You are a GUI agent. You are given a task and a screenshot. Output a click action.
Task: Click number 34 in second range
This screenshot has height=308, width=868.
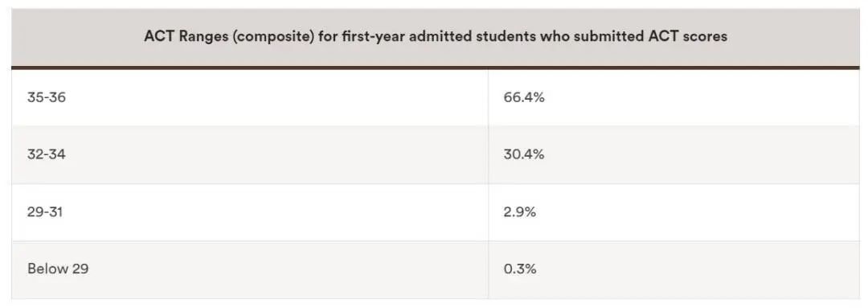(x=58, y=154)
